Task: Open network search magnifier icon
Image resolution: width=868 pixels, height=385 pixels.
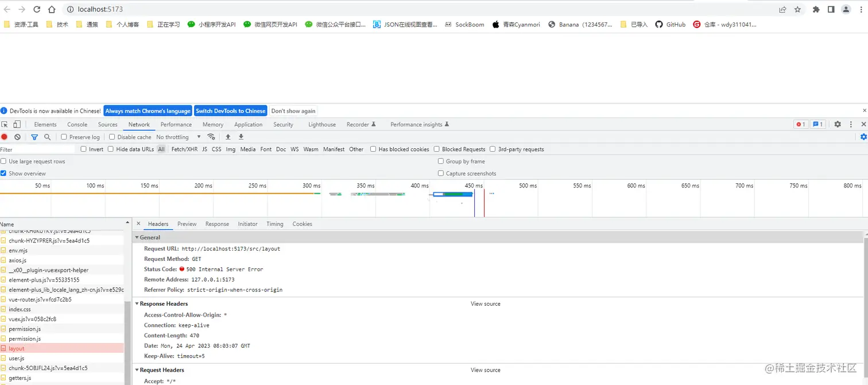Action: (x=47, y=137)
